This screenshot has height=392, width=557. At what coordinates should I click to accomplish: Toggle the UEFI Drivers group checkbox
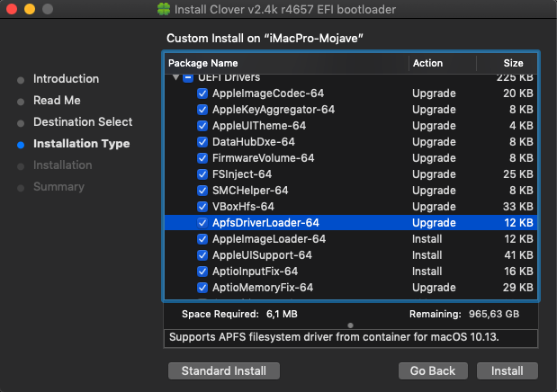pos(188,77)
